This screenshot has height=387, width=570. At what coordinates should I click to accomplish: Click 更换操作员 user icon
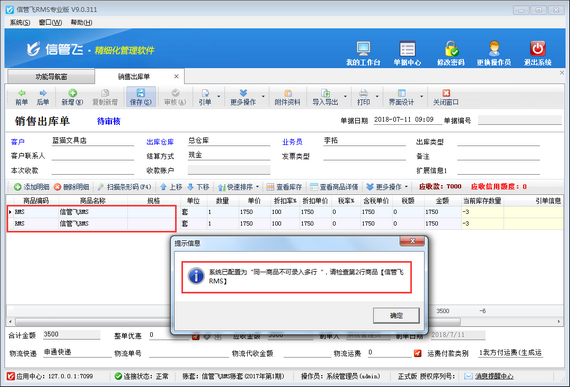[x=494, y=48]
